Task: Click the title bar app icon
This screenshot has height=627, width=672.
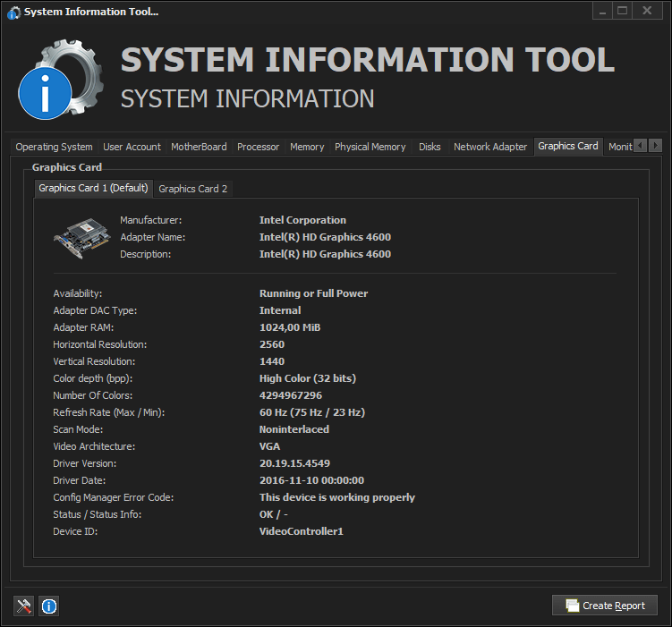Action: point(13,13)
